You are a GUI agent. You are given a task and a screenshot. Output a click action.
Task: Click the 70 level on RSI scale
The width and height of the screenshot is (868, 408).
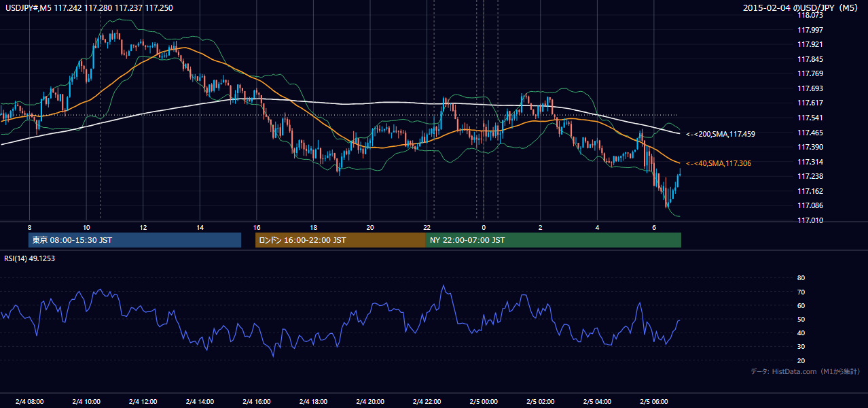point(801,292)
